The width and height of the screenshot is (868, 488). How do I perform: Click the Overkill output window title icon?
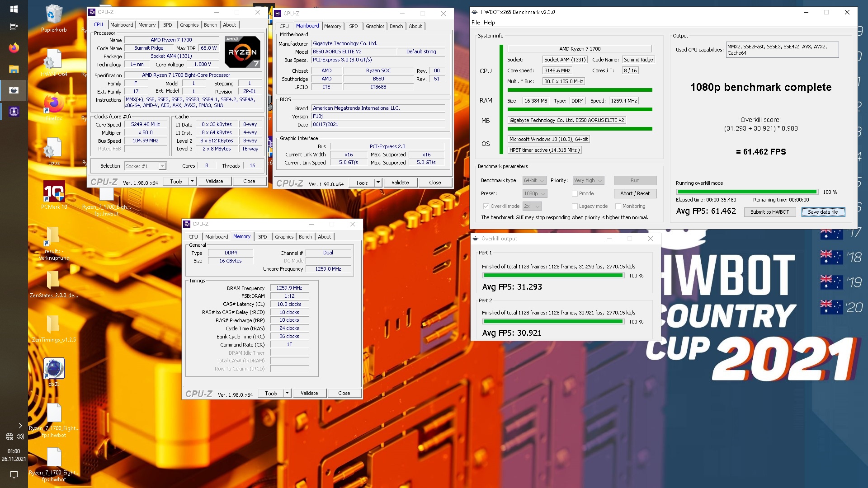coord(476,239)
